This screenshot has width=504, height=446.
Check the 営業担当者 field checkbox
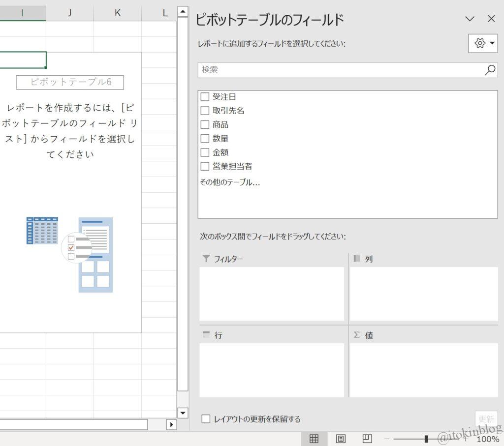pyautogui.click(x=205, y=166)
